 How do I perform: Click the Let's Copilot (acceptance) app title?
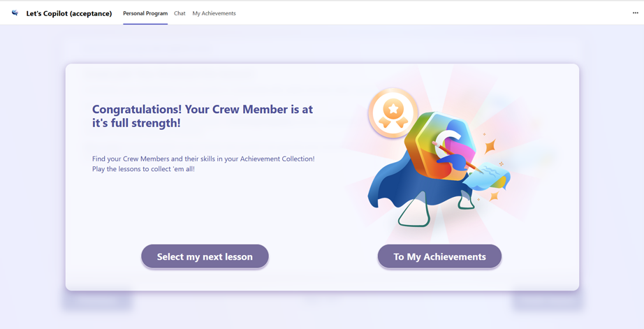(x=69, y=13)
